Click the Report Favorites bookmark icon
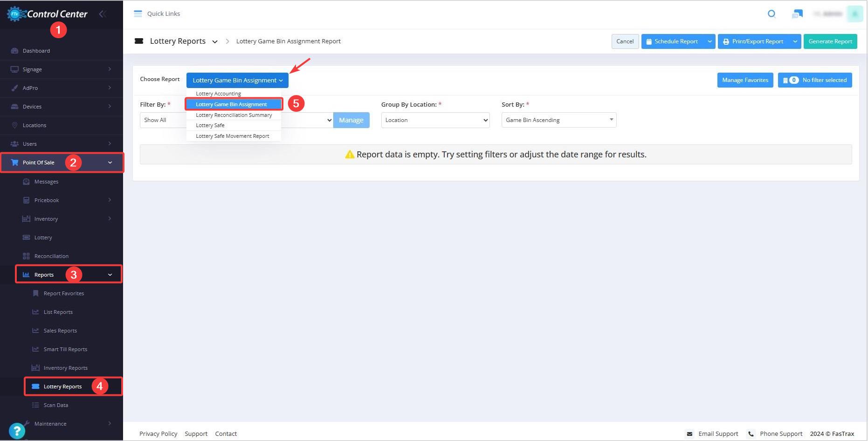The image size is (868, 441). tap(35, 293)
